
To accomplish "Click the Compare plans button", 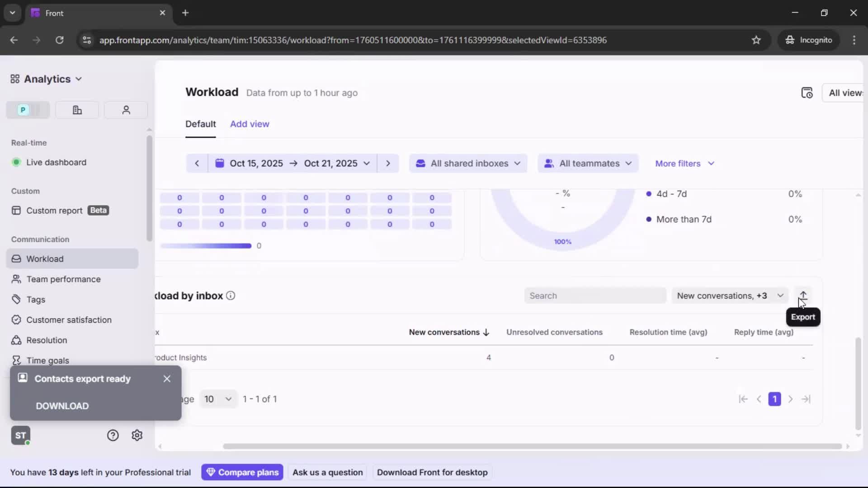I will [x=242, y=472].
